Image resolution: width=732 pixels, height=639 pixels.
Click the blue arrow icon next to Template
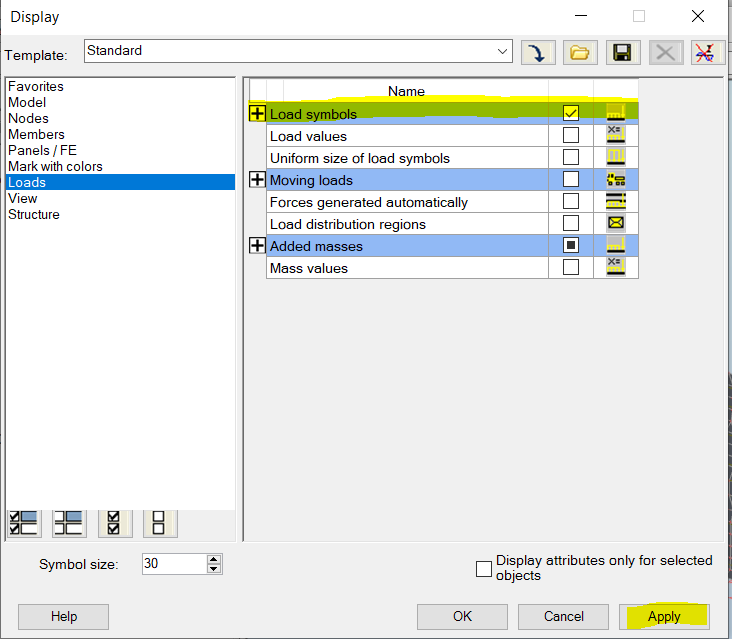coord(538,52)
